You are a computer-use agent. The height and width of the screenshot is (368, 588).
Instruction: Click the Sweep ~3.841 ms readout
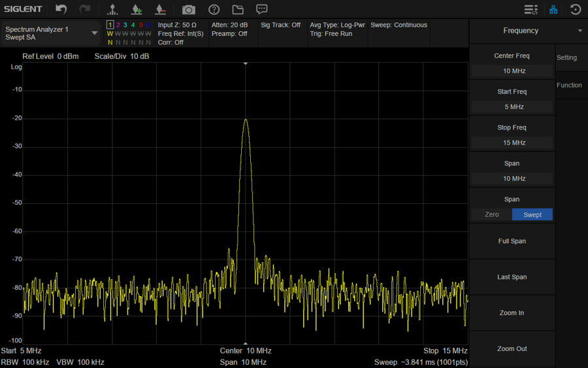click(x=421, y=362)
